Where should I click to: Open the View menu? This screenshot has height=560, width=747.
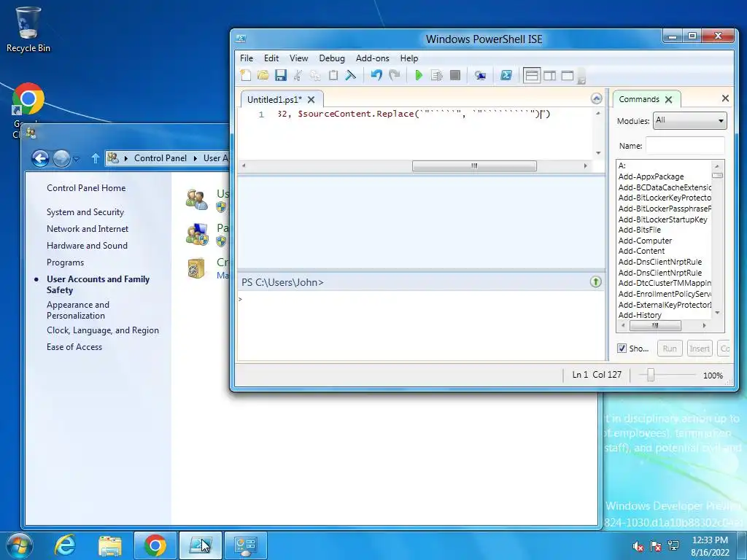[298, 58]
